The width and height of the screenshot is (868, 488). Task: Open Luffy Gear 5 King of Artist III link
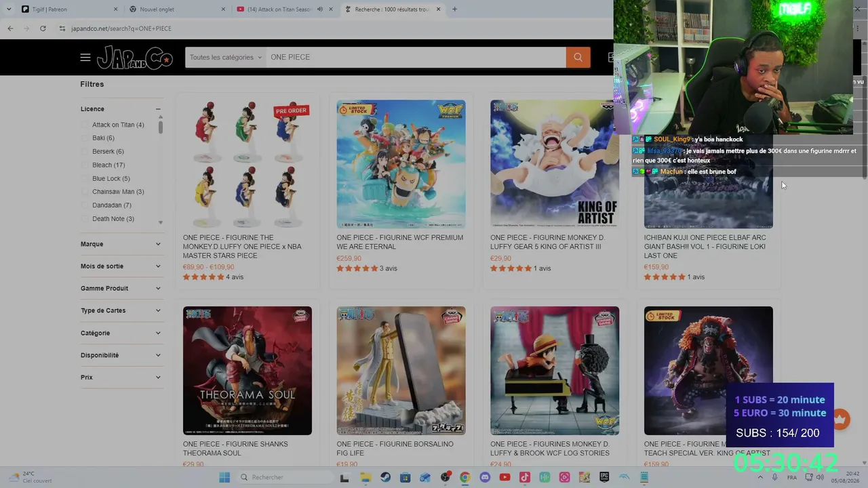tap(547, 242)
